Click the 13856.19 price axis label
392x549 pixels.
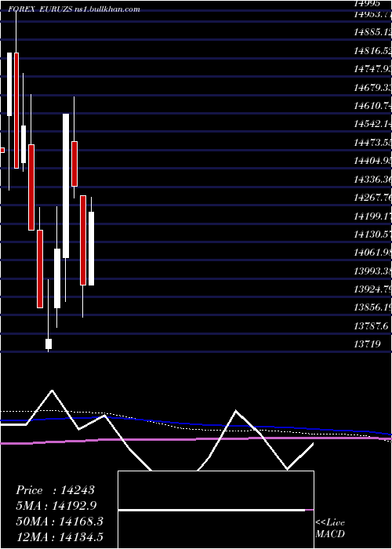click(372, 308)
